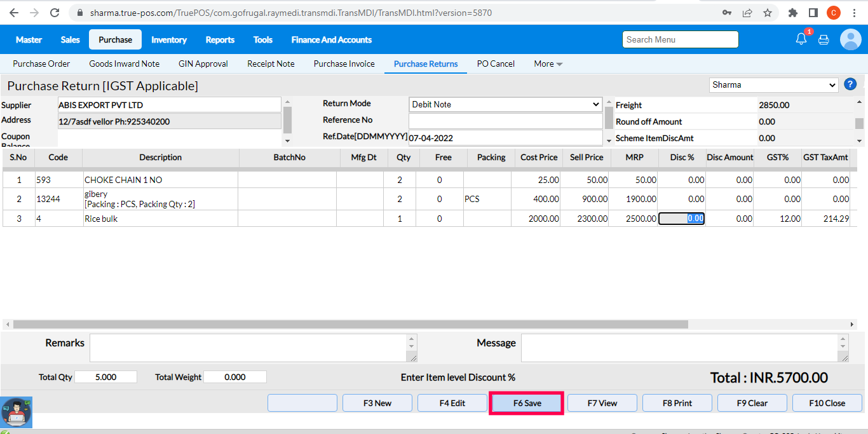Click the F9 Clear button
868x434 pixels.
click(x=752, y=403)
